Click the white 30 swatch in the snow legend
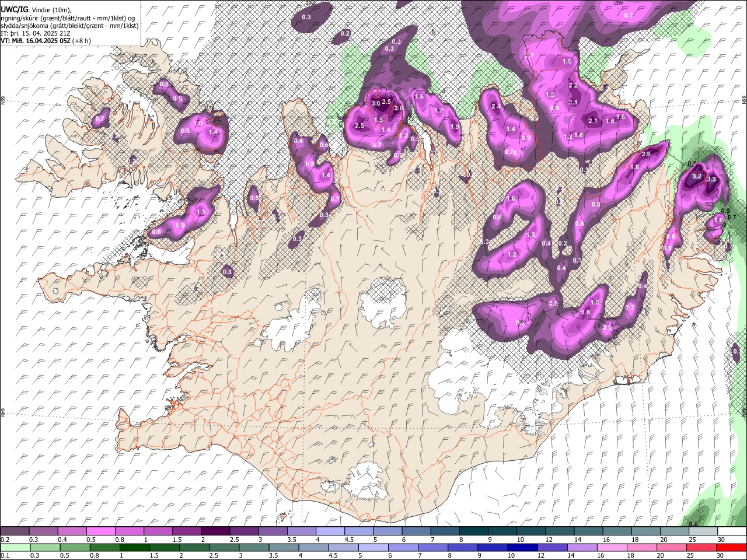747x560 pixels. pyautogui.click(x=731, y=531)
